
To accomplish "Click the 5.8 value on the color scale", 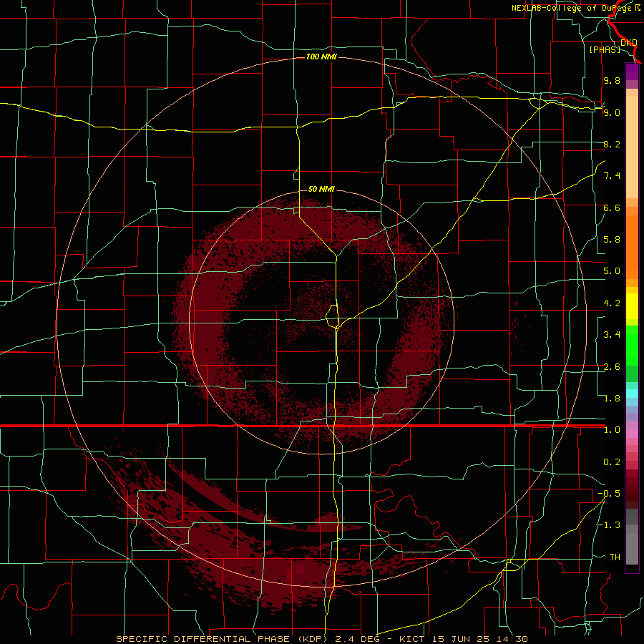I will tap(612, 240).
